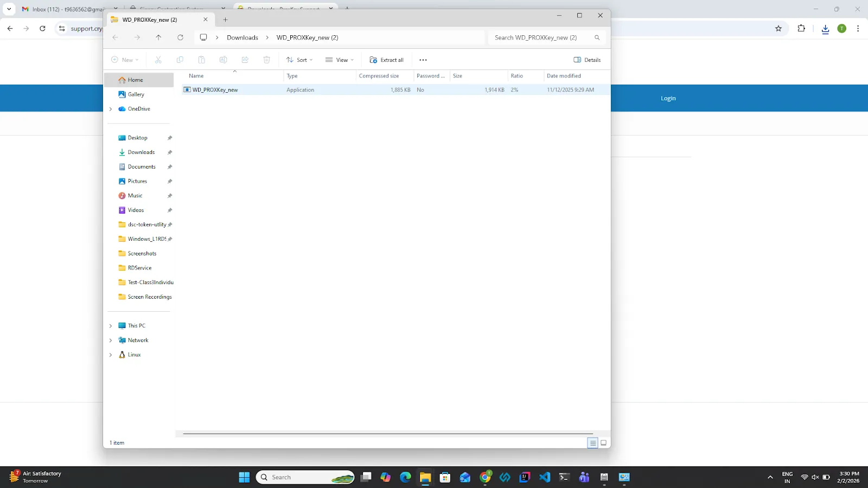Add a new Explorer tab
868x488 pixels.
(225, 20)
